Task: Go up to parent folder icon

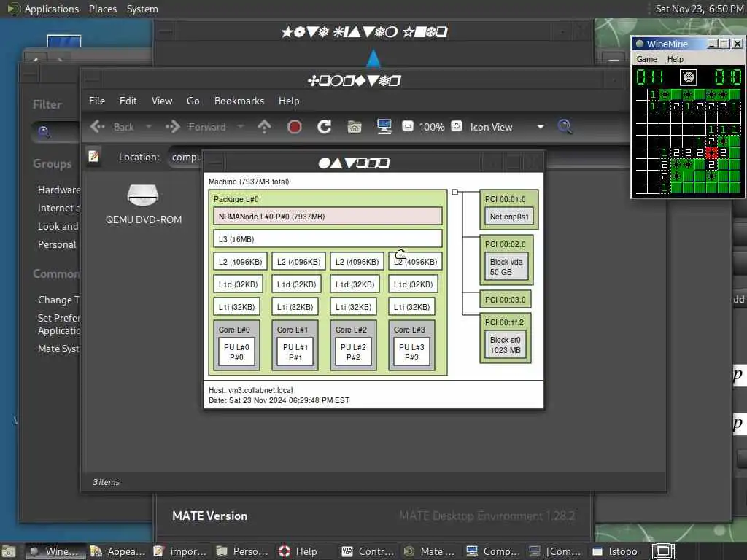Action: point(264,127)
